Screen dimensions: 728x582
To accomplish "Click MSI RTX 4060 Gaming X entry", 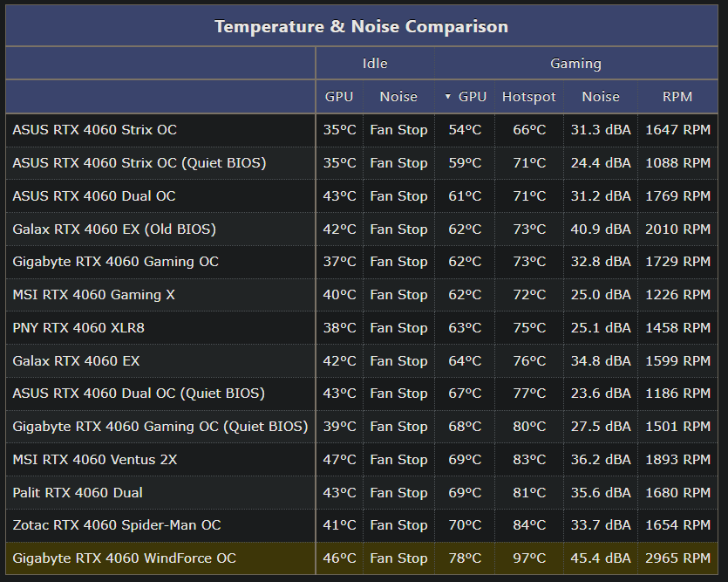I will (94, 295).
